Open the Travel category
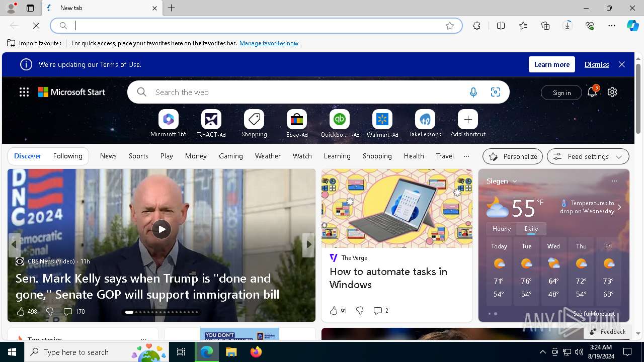The width and height of the screenshot is (644, 362). click(445, 156)
